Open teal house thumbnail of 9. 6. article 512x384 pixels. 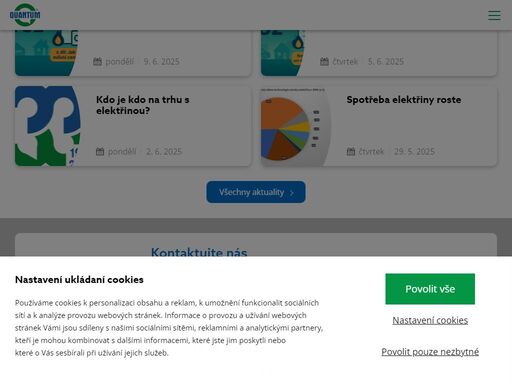(47, 53)
